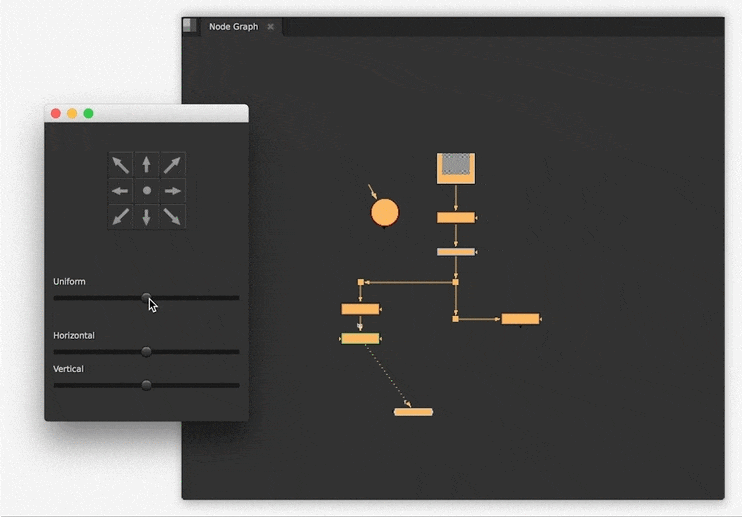Switch to the Node Graph tab
Screen dimensions: 742x517
[233, 27]
